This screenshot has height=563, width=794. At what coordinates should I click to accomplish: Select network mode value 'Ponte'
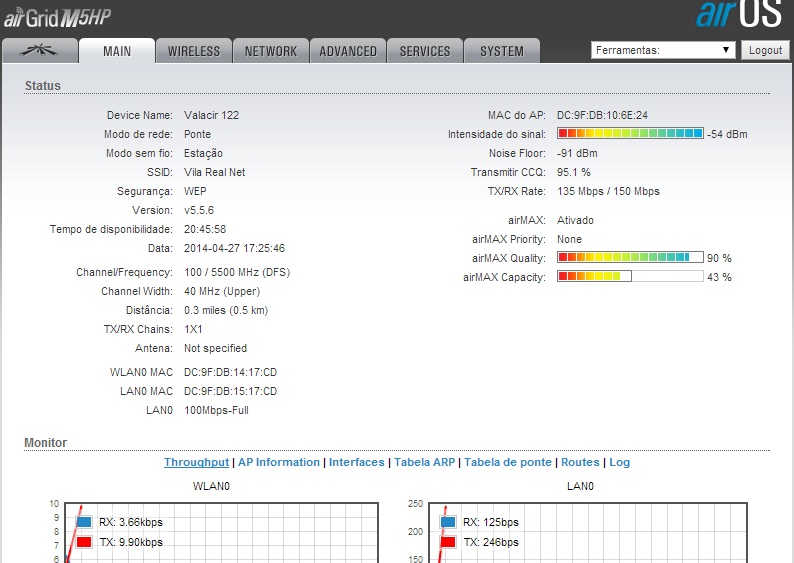click(x=197, y=135)
